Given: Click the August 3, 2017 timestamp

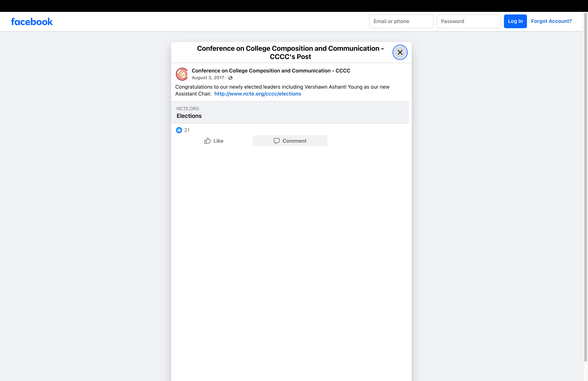Looking at the screenshot, I should click(x=208, y=78).
